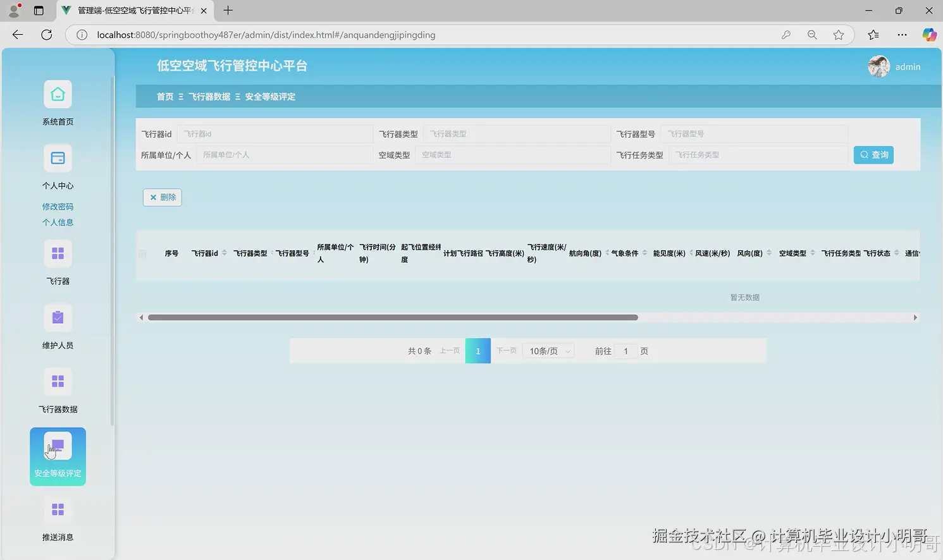Open the 10条/页 page size dropdown
943x560 pixels.
point(547,351)
